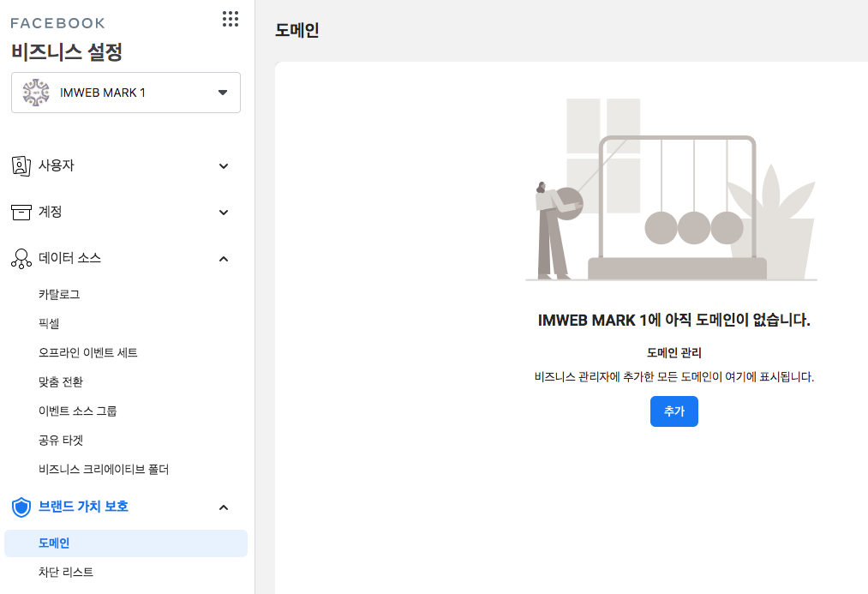Click the blue 추가 button

click(x=673, y=411)
